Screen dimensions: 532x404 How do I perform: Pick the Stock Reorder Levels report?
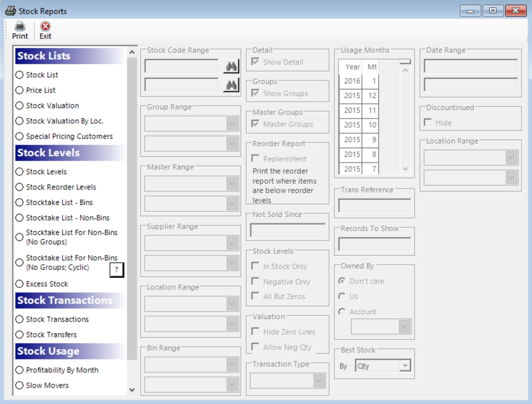pos(19,187)
